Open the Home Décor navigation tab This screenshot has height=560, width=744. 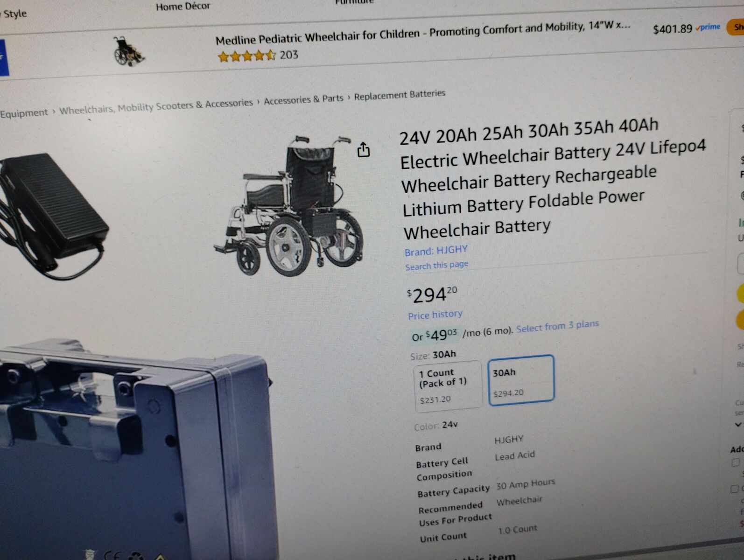(x=183, y=7)
